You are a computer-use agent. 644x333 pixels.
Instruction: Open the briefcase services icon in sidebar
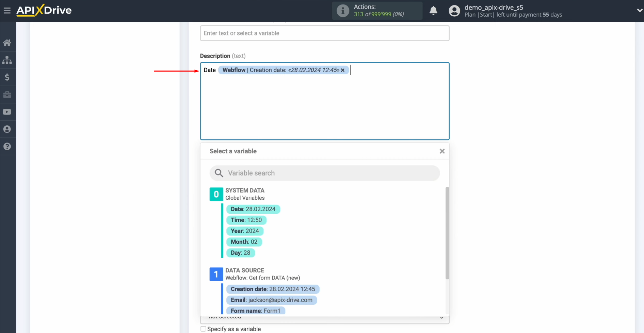[7, 94]
